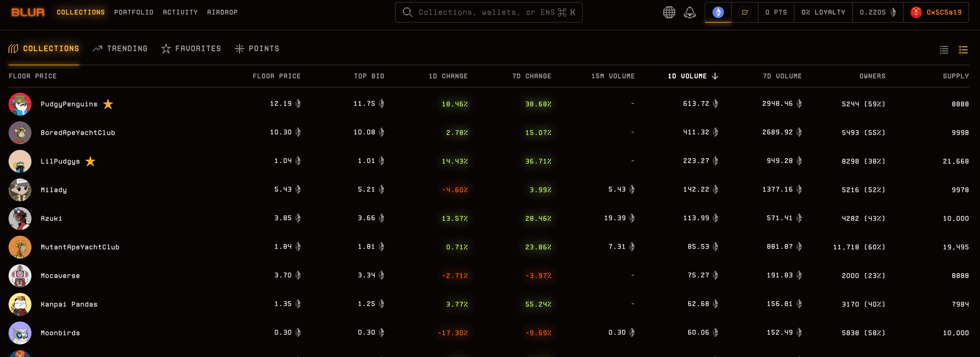Sort by Owners column
The height and width of the screenshot is (357, 980).
click(872, 76)
